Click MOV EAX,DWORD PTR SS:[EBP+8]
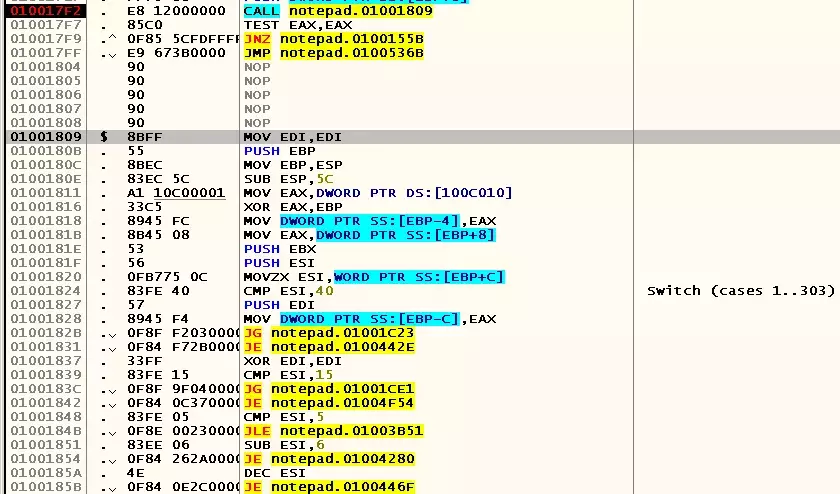The width and height of the screenshot is (840, 494). click(x=370, y=235)
